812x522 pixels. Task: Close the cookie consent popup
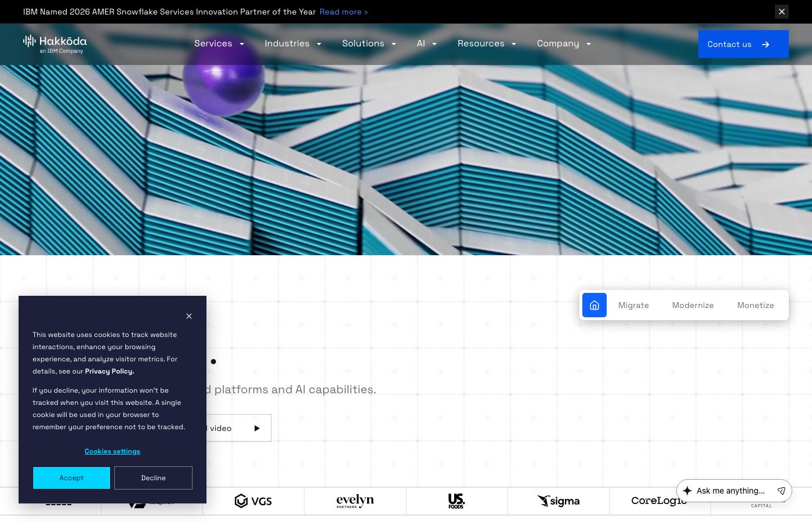click(x=189, y=316)
